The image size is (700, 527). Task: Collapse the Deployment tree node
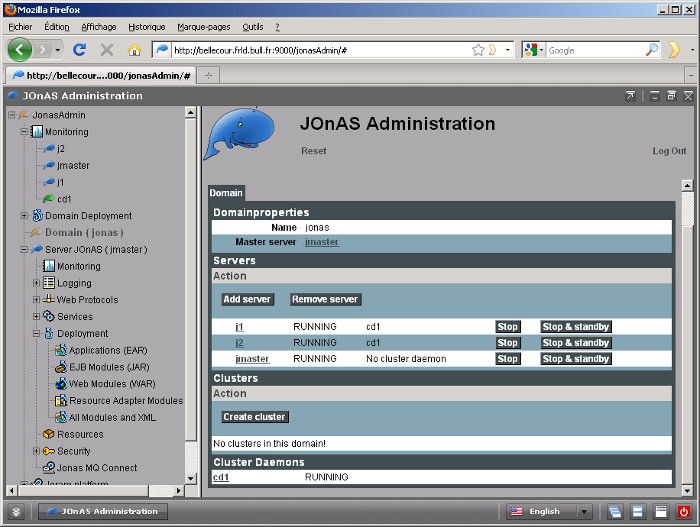[x=37, y=334]
